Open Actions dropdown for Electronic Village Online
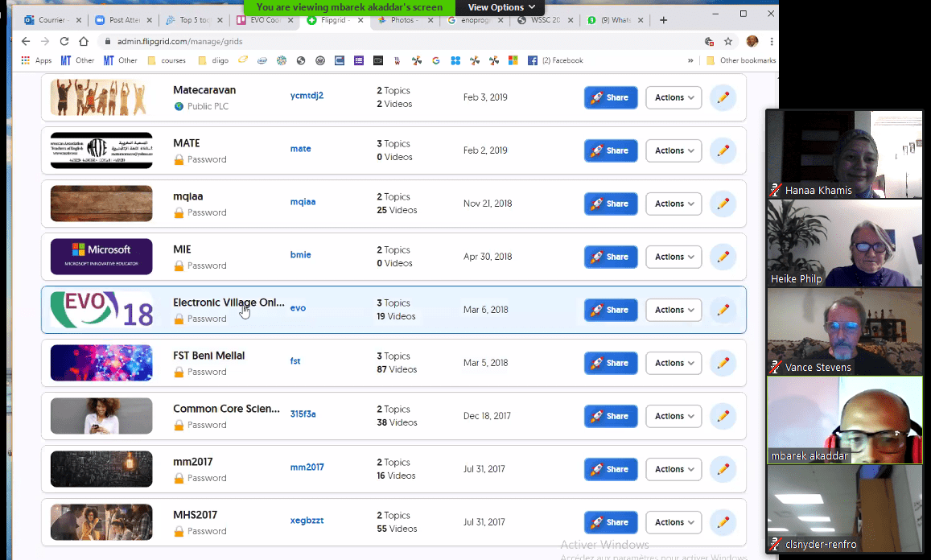 (x=674, y=310)
